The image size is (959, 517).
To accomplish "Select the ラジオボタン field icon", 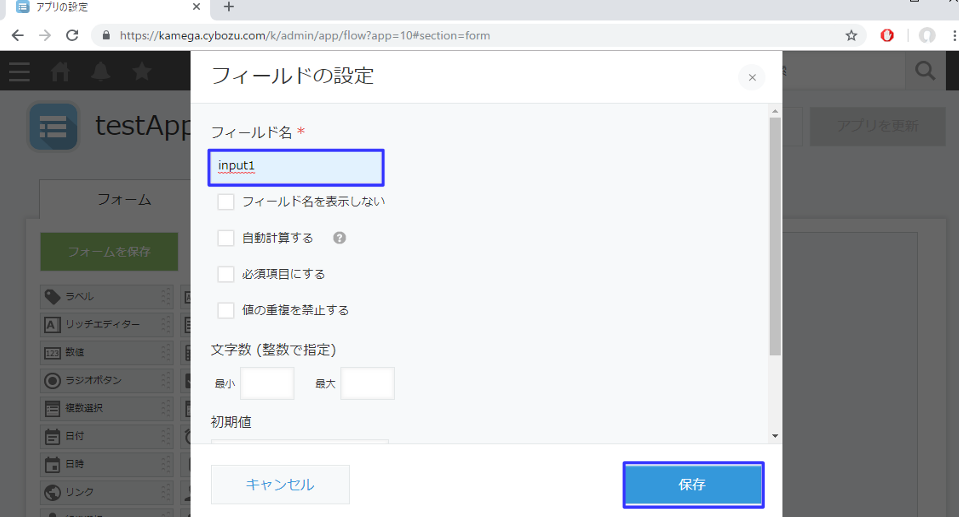I will (53, 381).
